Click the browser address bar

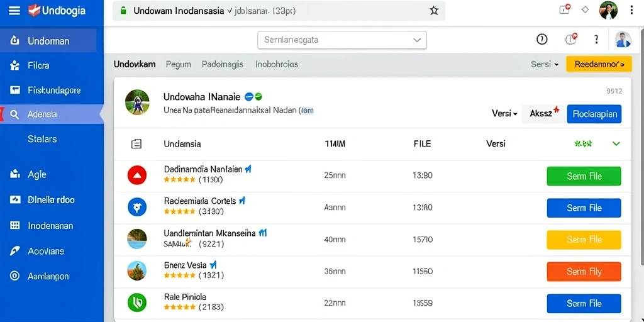tap(279, 11)
